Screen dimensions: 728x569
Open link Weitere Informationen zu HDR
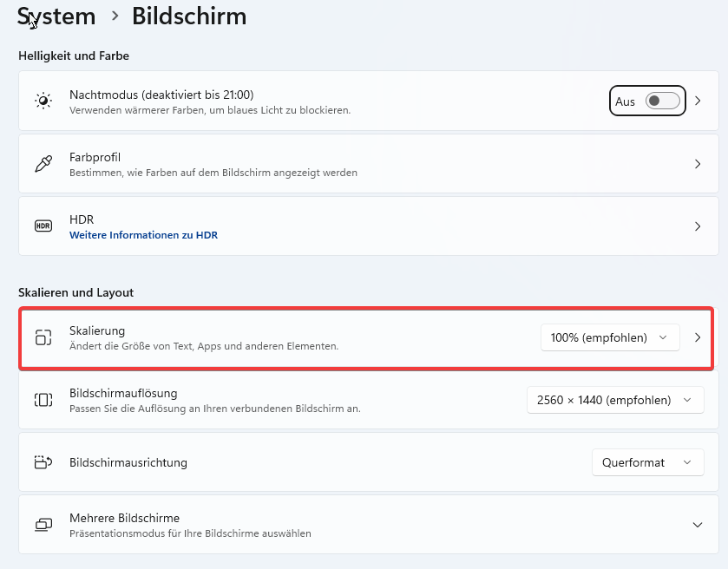coord(143,235)
